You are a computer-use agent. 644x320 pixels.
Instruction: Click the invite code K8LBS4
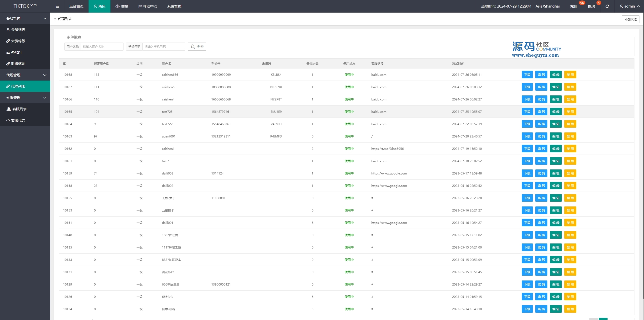(x=276, y=75)
